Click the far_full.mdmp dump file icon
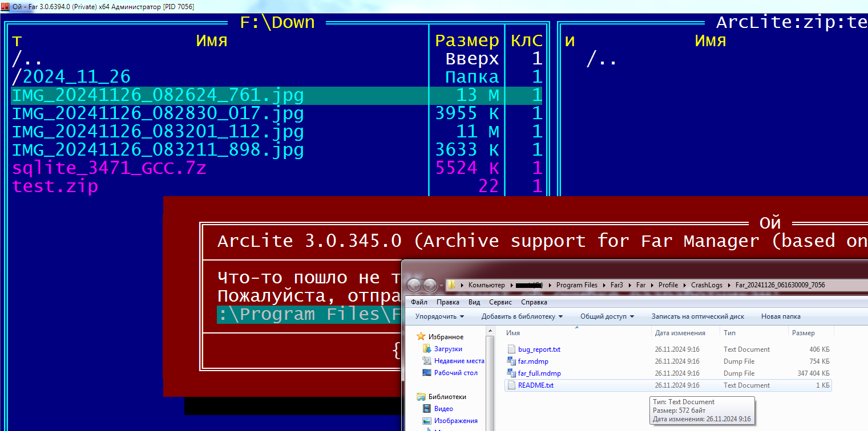This screenshot has width=868, height=431. click(x=511, y=373)
